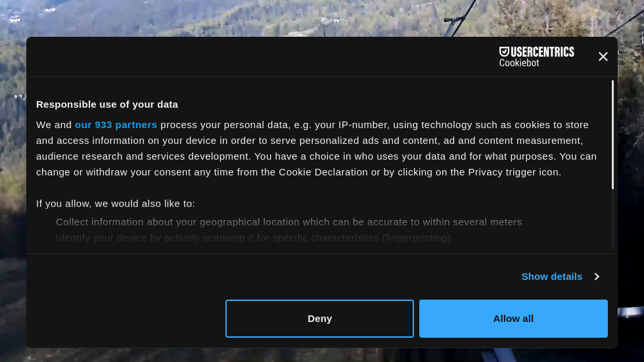Select the device fingerprinting list item
The image size is (644, 362).
coord(253,238)
